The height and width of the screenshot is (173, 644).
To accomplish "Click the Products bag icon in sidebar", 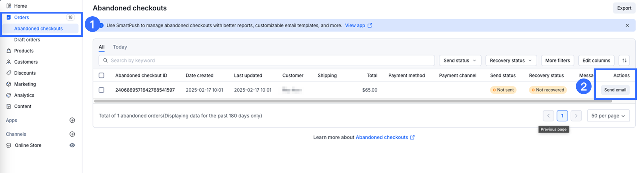I will pos(9,51).
